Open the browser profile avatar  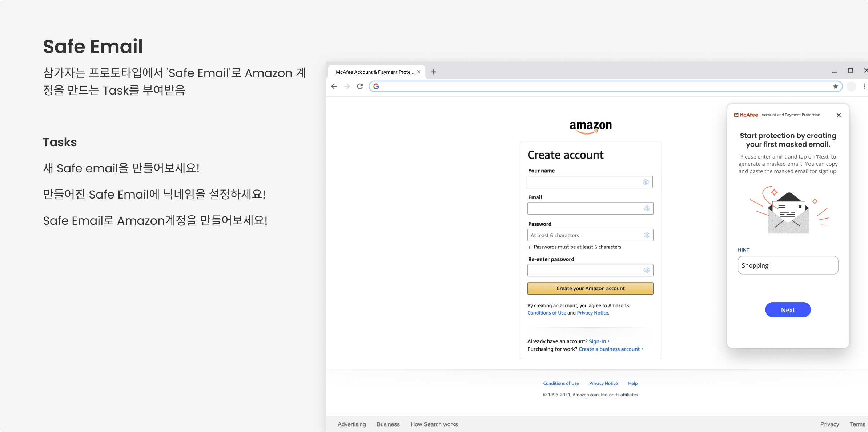851,86
